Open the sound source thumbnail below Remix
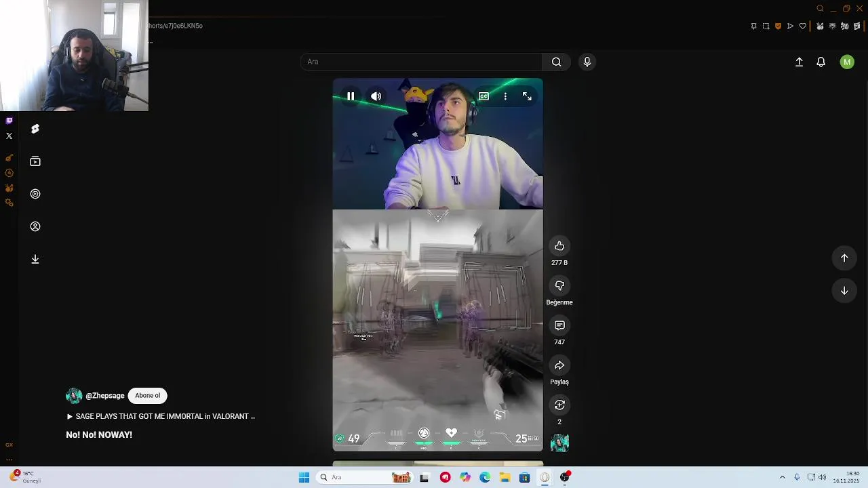Image resolution: width=868 pixels, height=488 pixels. (559, 443)
